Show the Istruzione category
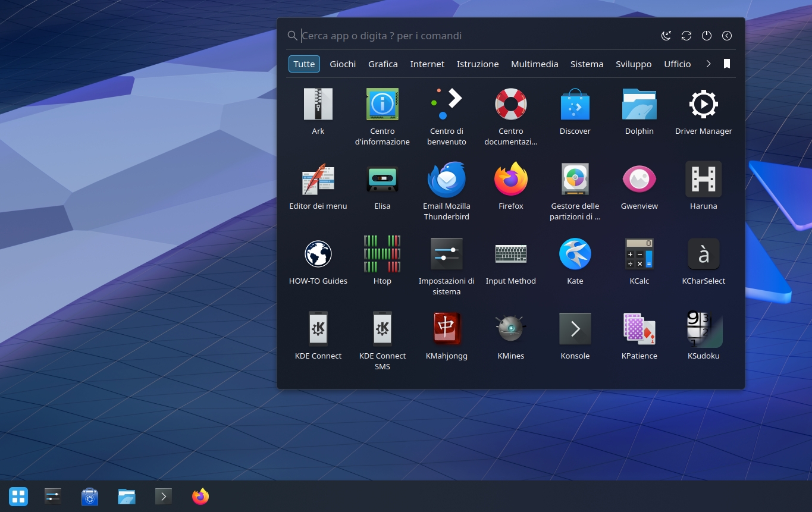812x512 pixels. click(478, 64)
